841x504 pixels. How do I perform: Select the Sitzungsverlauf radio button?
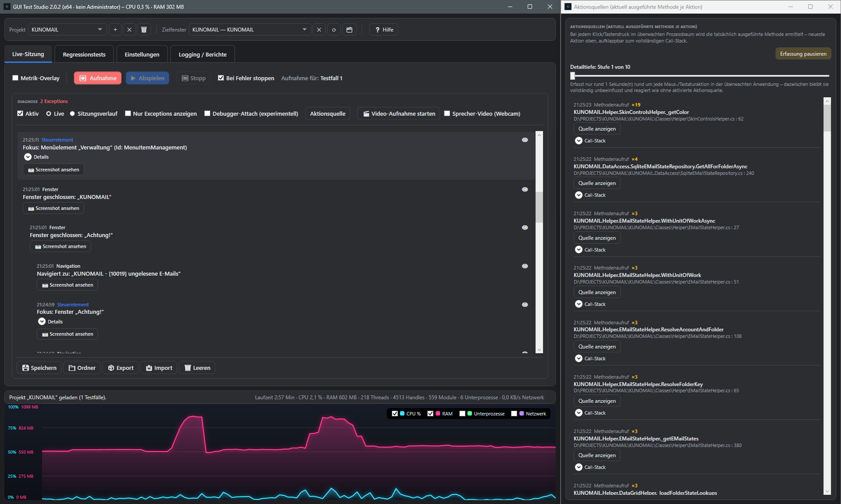pos(72,114)
